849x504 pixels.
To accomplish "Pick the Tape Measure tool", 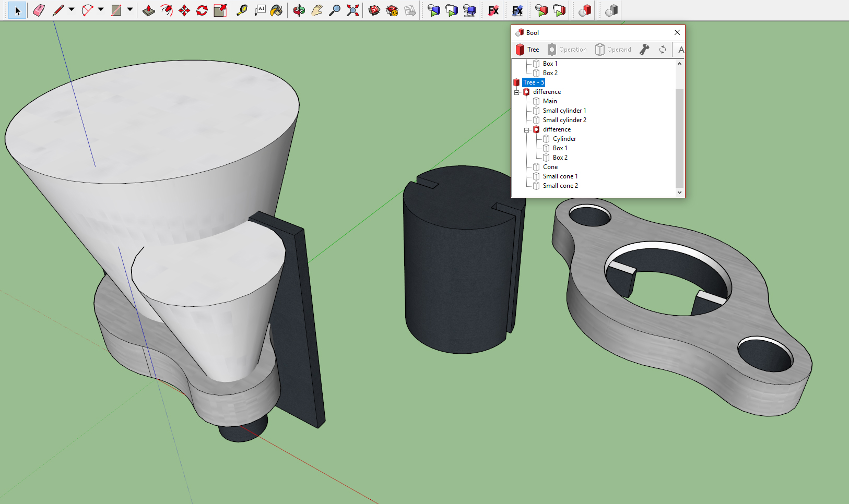I will click(x=242, y=10).
